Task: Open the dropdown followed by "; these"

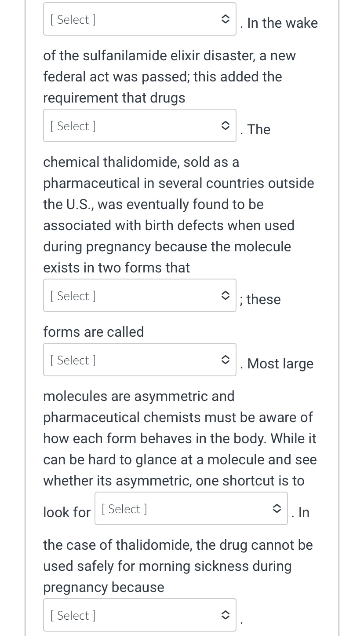Action: 139,296
